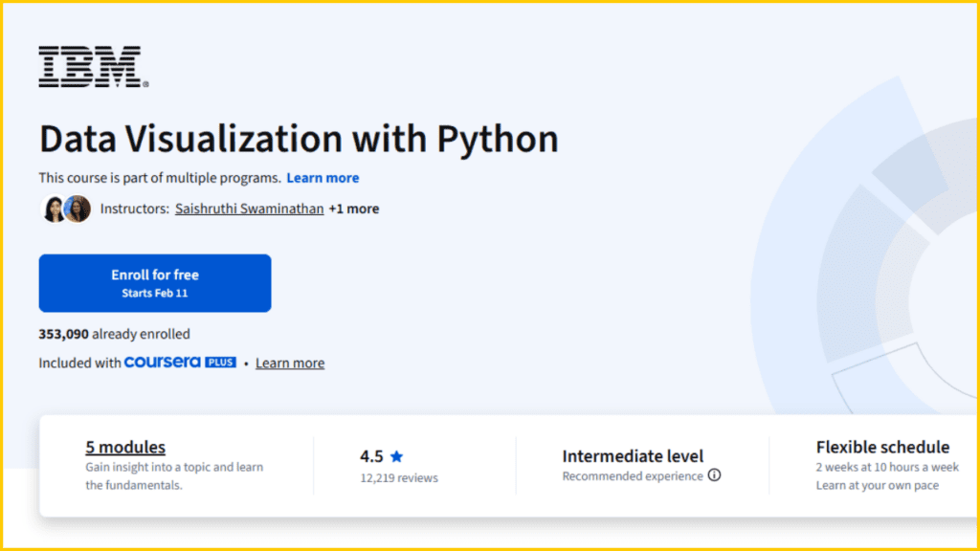
Task: Click the Starts Feb 11 text inside the button
Action: tap(154, 292)
